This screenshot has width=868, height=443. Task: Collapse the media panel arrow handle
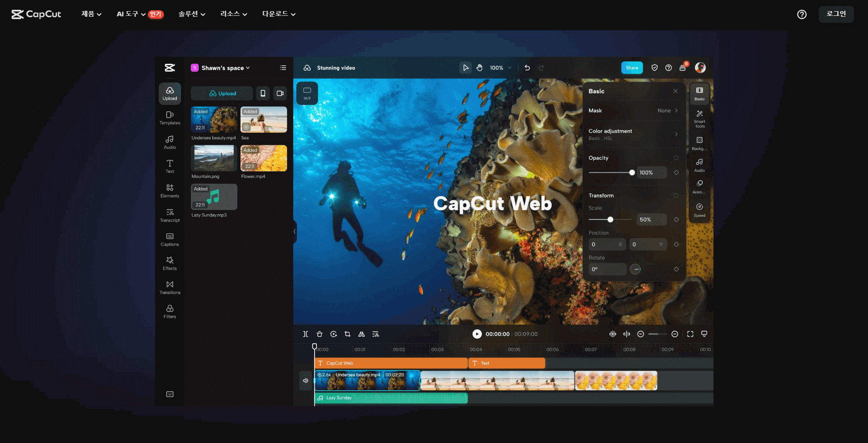coord(295,232)
